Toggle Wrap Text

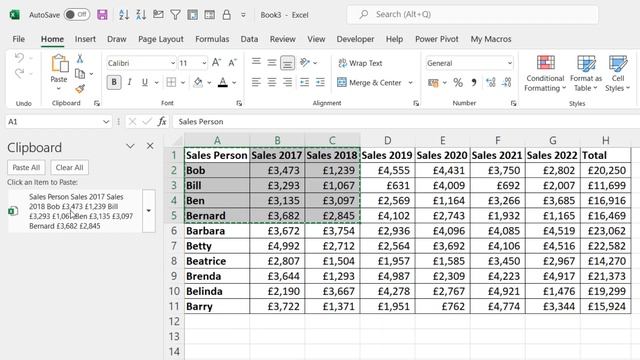pos(360,63)
